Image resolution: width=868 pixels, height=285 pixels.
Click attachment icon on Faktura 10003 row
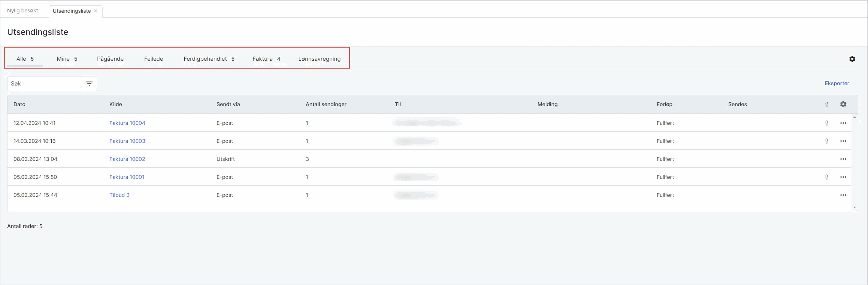[827, 141]
